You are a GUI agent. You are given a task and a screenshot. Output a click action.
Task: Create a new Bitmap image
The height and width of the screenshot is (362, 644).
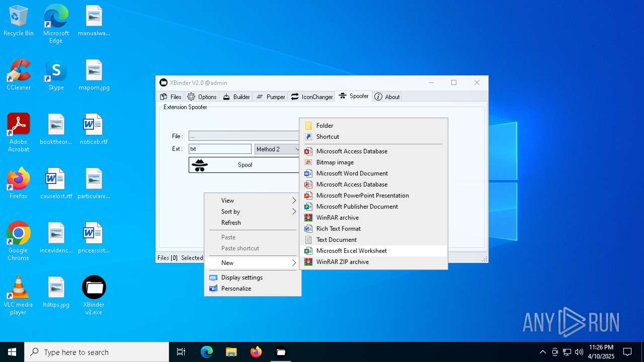373,162
